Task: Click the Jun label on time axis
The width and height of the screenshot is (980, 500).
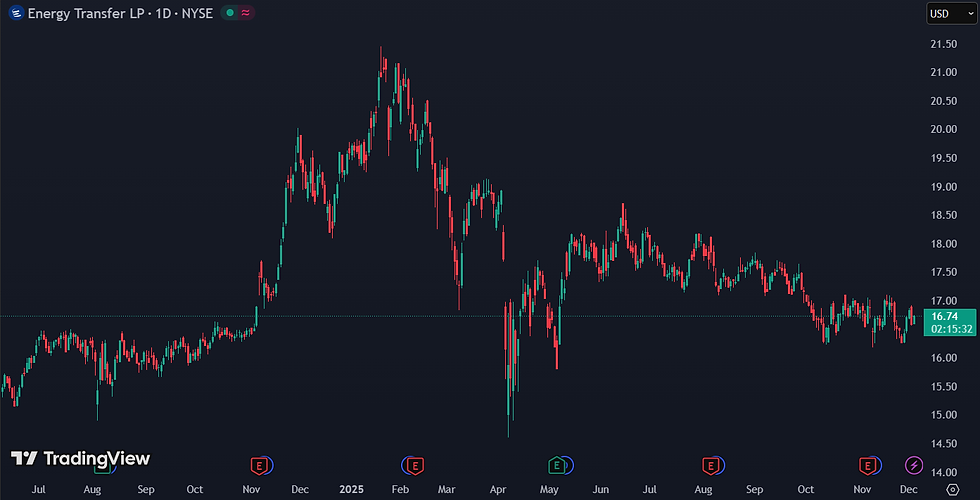Action: point(600,489)
